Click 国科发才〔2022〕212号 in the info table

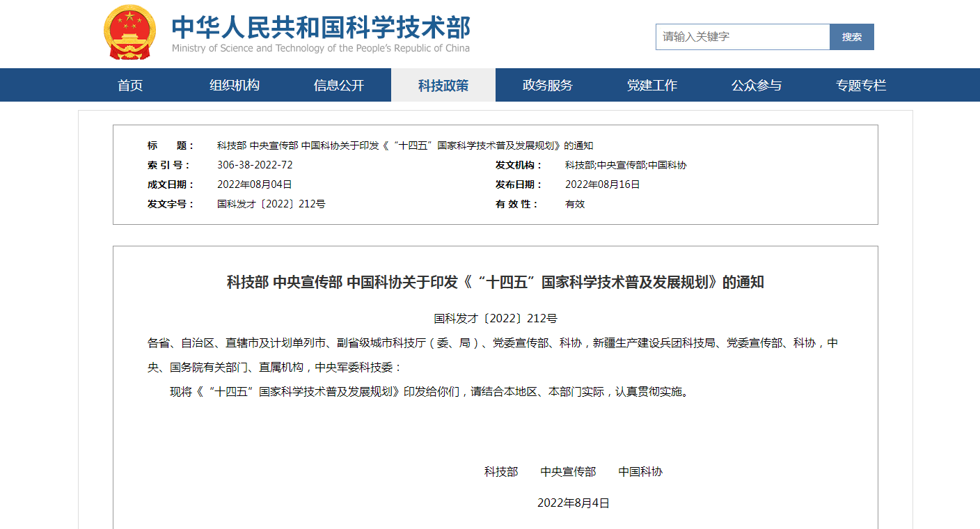tap(271, 204)
